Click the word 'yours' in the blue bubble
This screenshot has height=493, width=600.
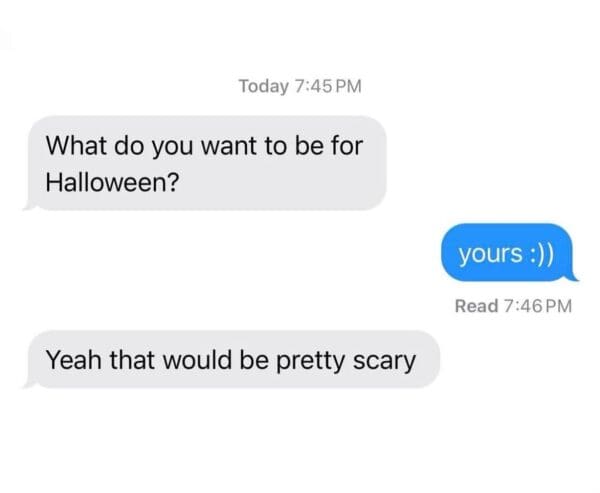[x=491, y=254]
